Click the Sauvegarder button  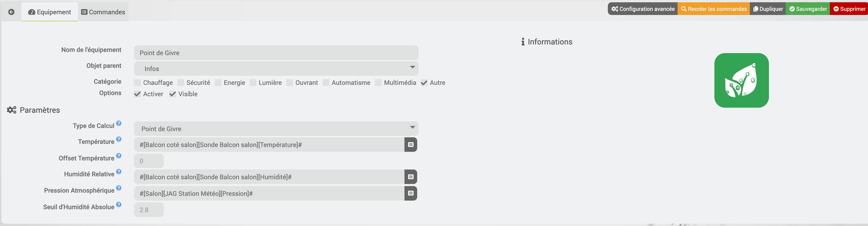tap(808, 9)
